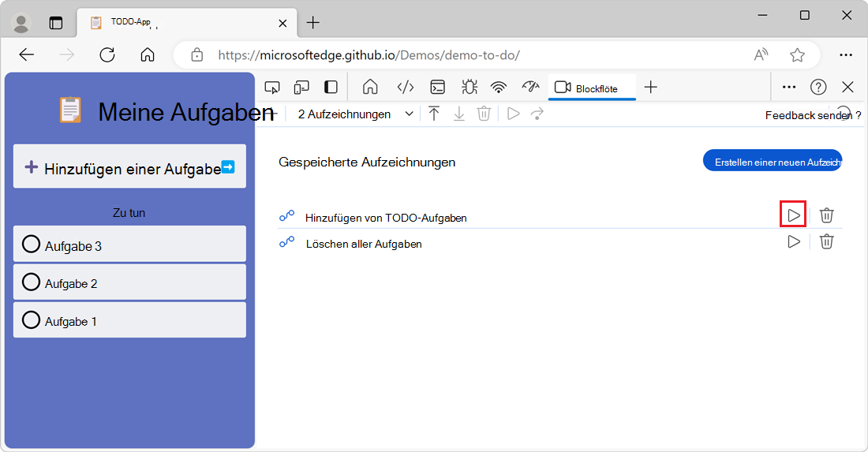
Task: Add page to favorites star
Action: click(797, 54)
